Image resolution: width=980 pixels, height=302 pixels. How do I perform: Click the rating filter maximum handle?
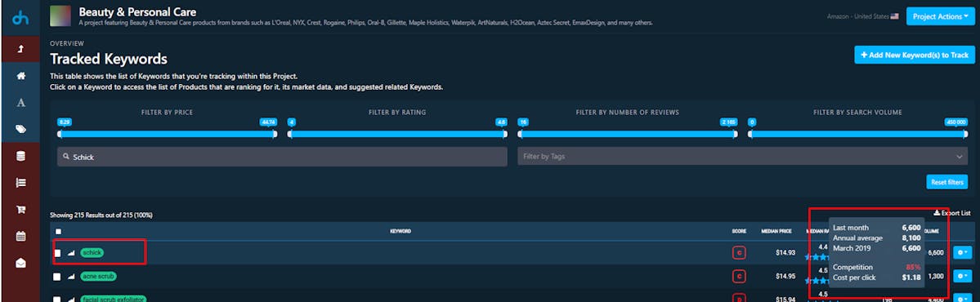click(505, 134)
